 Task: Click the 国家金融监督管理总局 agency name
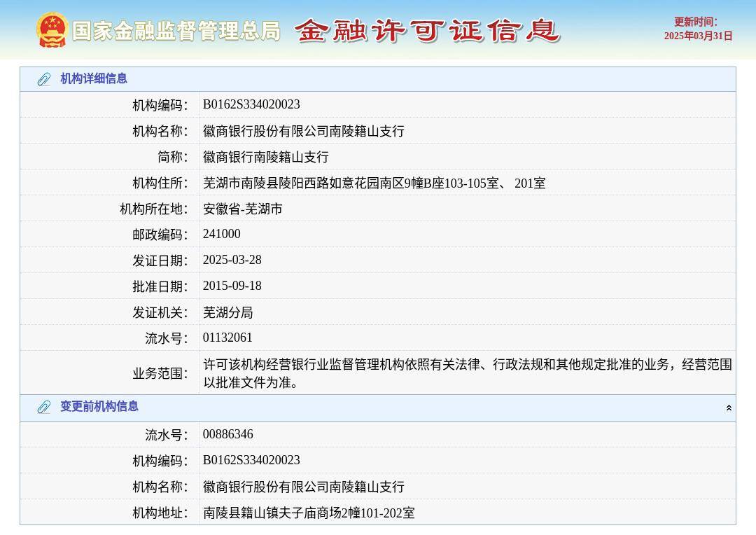176,31
